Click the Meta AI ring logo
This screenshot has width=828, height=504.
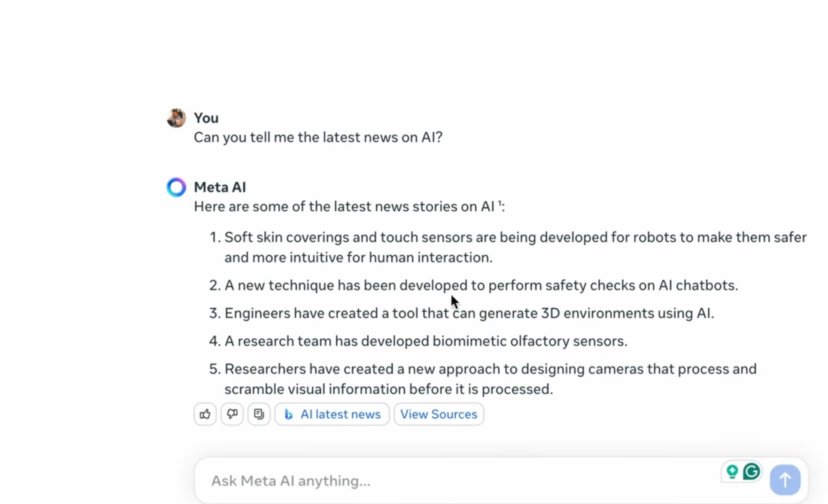click(x=176, y=187)
